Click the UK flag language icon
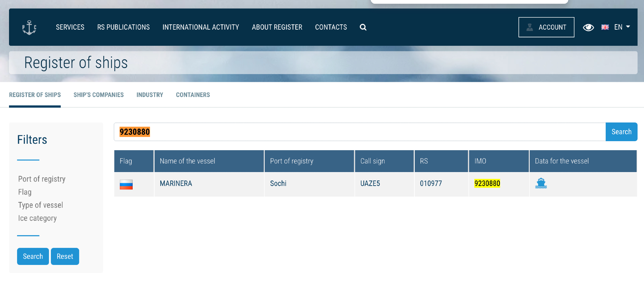The image size is (644, 302). (605, 27)
